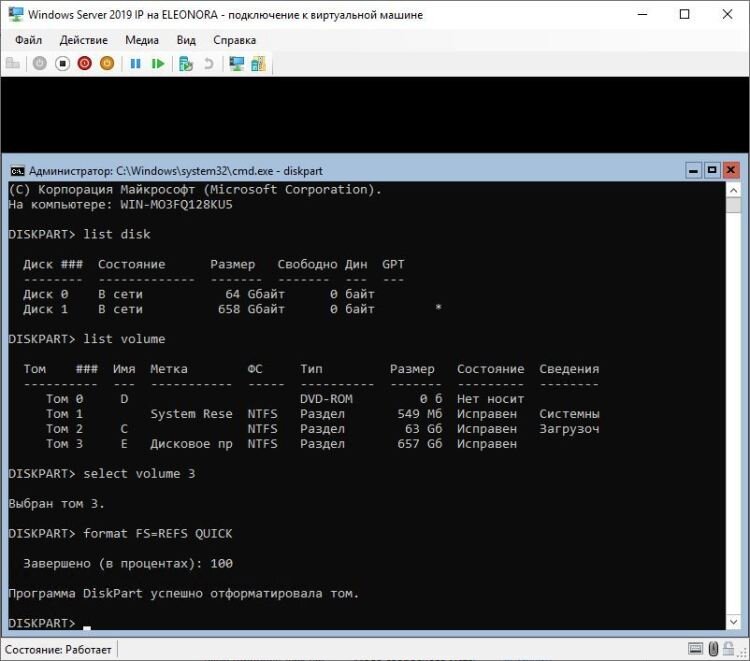Open the Справка menu

pos(234,40)
